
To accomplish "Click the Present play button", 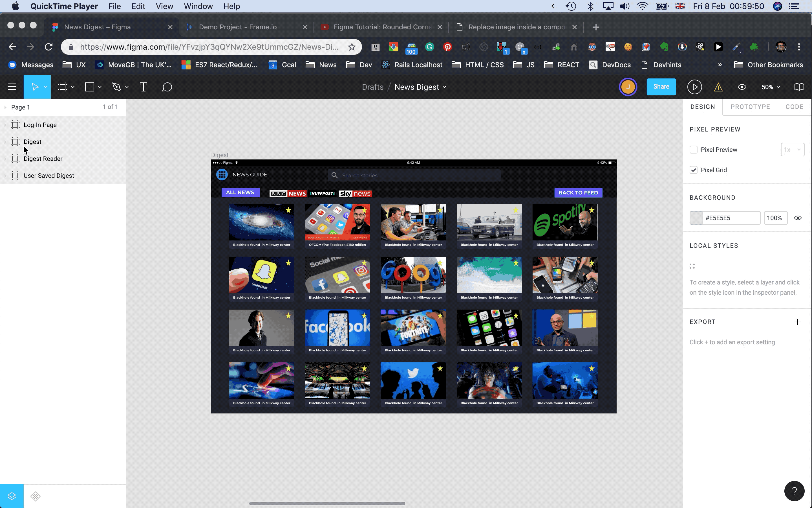I will pyautogui.click(x=694, y=87).
